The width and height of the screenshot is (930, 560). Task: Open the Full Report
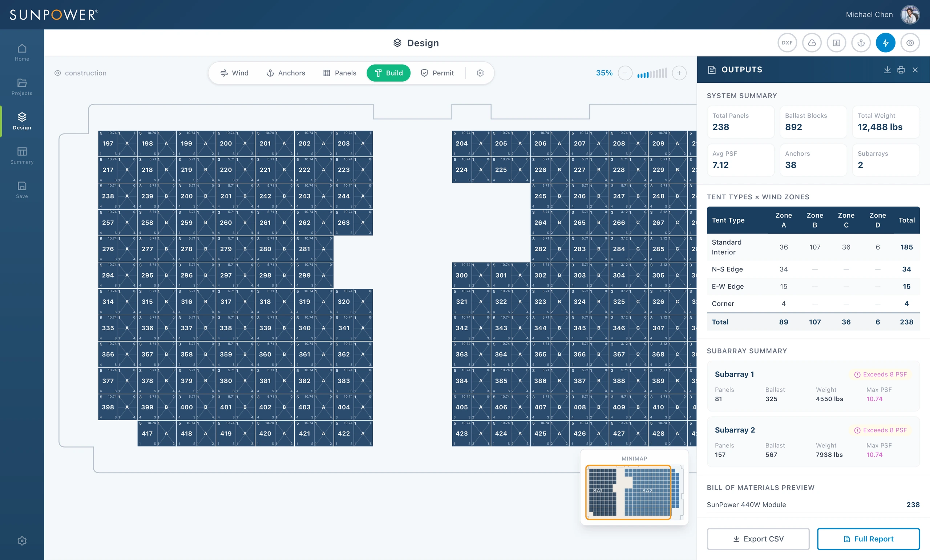tap(868, 539)
